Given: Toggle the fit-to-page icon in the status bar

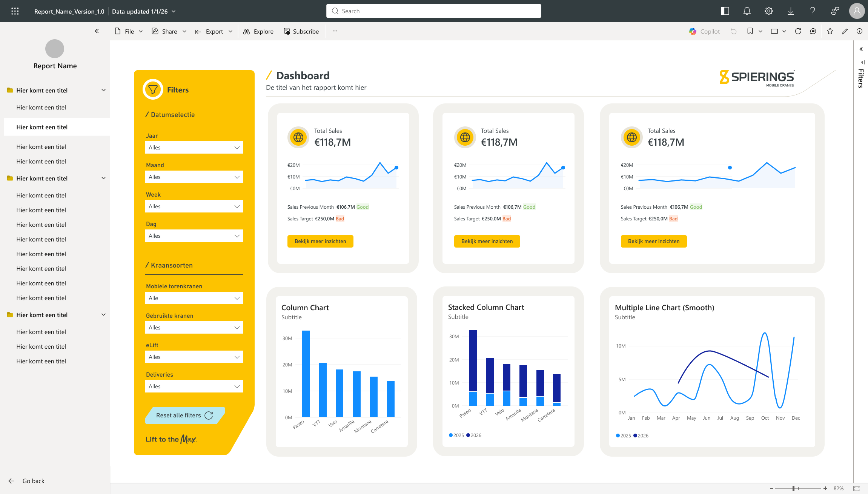Looking at the screenshot, I should 857,488.
